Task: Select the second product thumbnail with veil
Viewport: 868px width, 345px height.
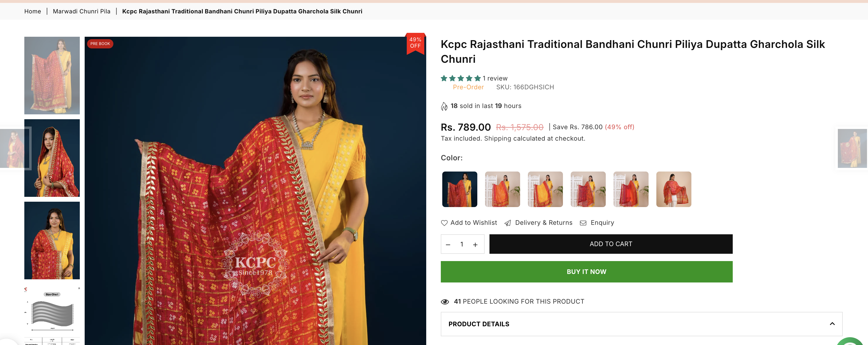Action: (52, 158)
